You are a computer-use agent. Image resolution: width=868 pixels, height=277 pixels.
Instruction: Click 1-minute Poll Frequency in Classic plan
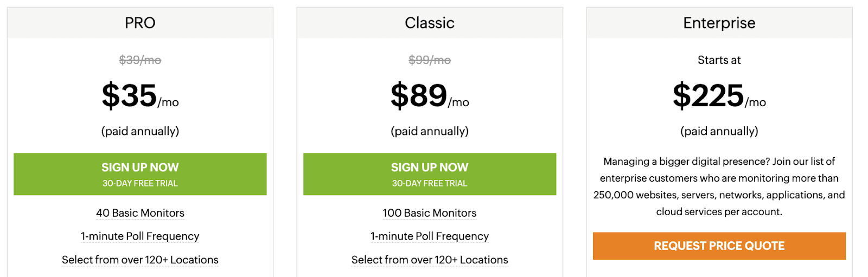coord(429,236)
